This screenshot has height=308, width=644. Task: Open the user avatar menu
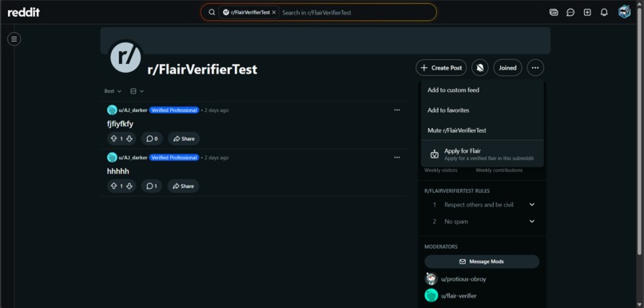coord(624,12)
